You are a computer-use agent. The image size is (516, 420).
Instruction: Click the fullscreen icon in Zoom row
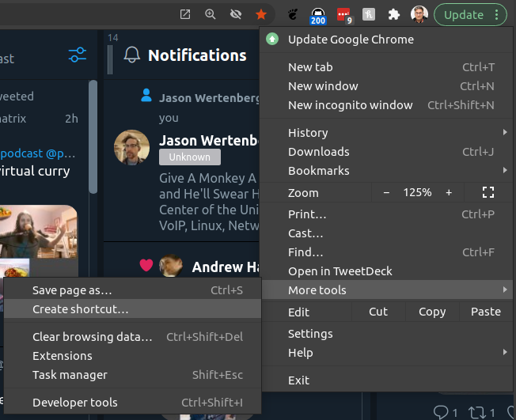(488, 192)
